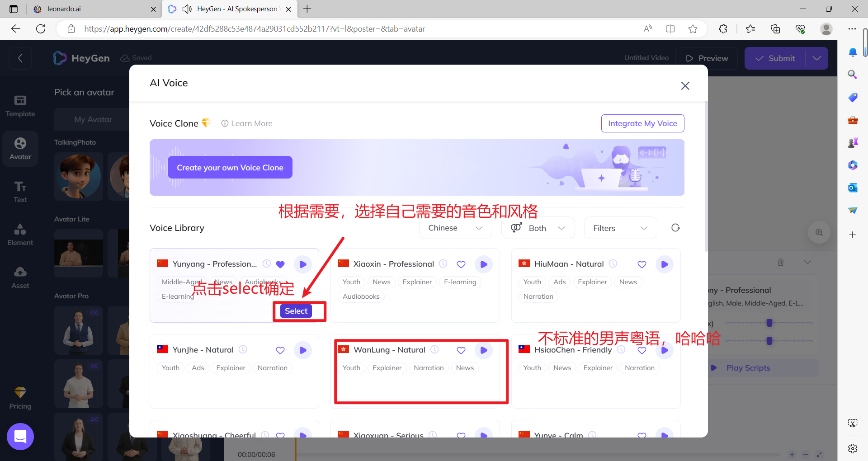Open Edge sidebar Outlook icon

click(x=853, y=188)
